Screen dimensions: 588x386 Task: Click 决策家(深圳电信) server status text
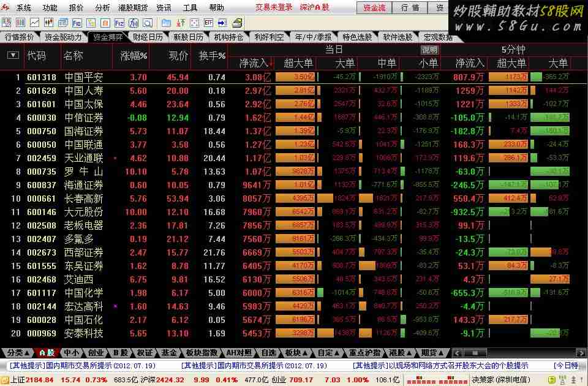(x=501, y=380)
